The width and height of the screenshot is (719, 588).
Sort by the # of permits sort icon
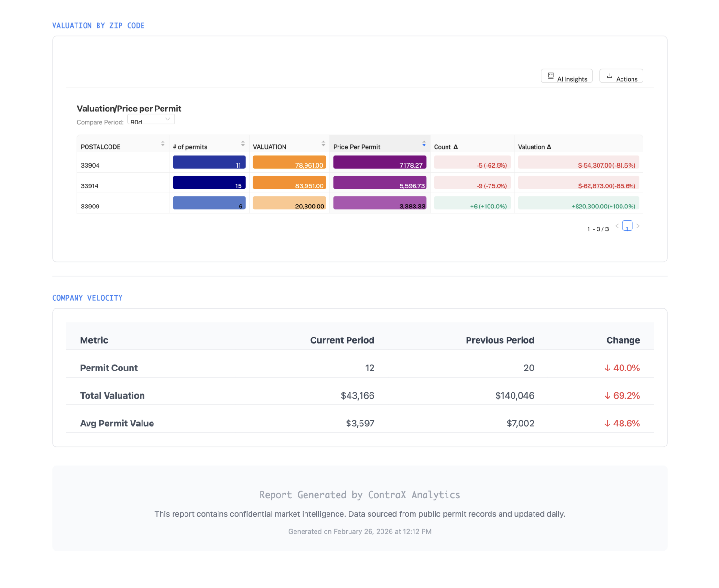pos(243,143)
